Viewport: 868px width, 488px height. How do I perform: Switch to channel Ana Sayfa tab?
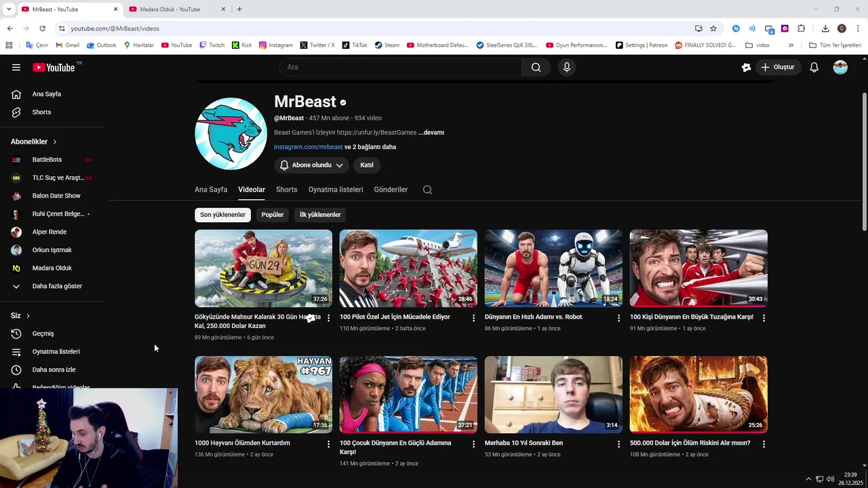tap(211, 190)
